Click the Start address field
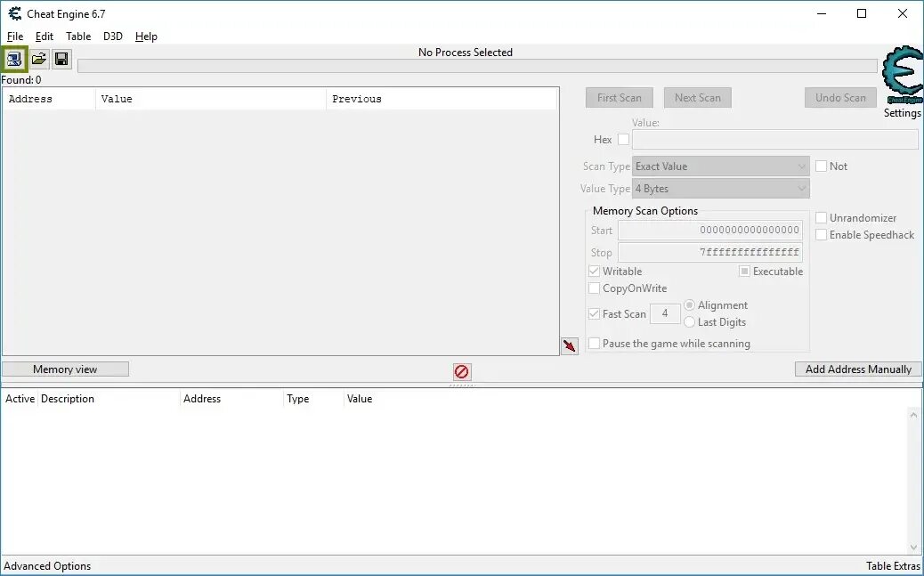 [x=710, y=231]
